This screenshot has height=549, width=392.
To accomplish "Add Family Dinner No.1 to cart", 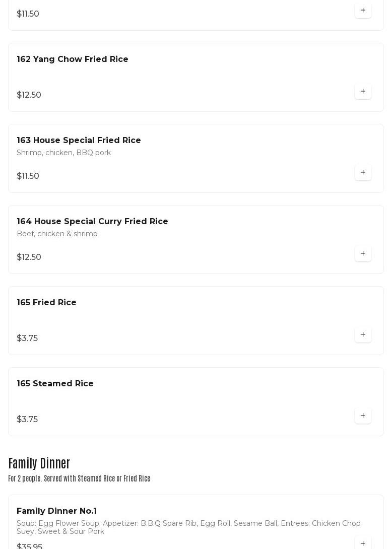I will pyautogui.click(x=363, y=543).
